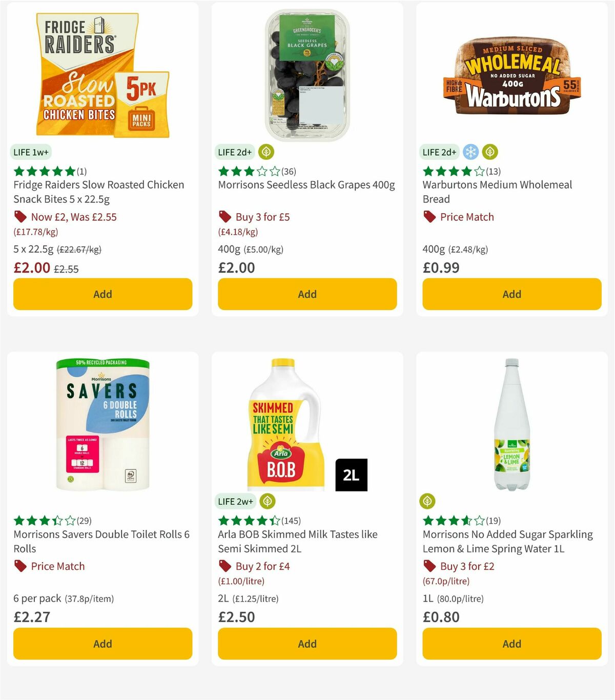Click the LIFE 2d+ badge on black grapes
Image resolution: width=615 pixels, height=700 pixels.
pos(234,152)
